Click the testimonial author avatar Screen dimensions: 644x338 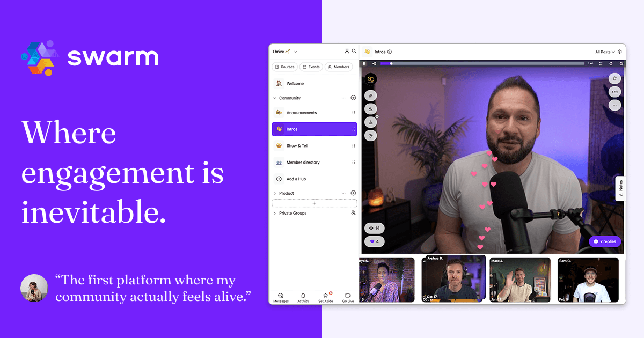34,288
